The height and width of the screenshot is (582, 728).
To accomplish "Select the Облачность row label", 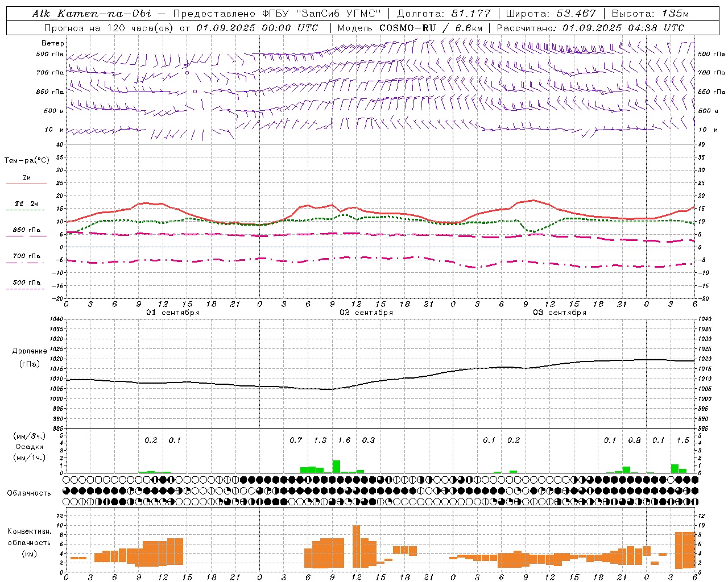I will point(29,493).
